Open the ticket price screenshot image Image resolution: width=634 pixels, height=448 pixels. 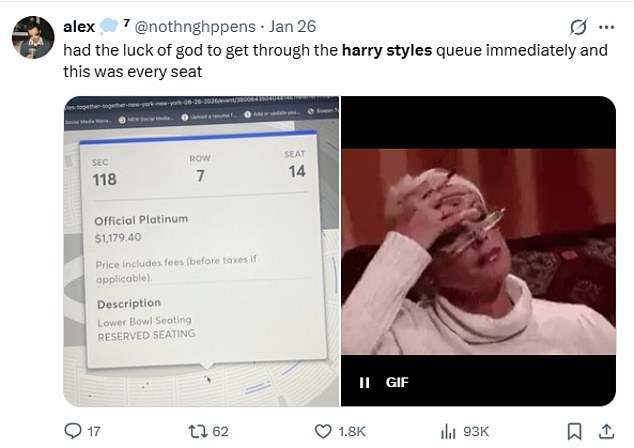coord(196,250)
